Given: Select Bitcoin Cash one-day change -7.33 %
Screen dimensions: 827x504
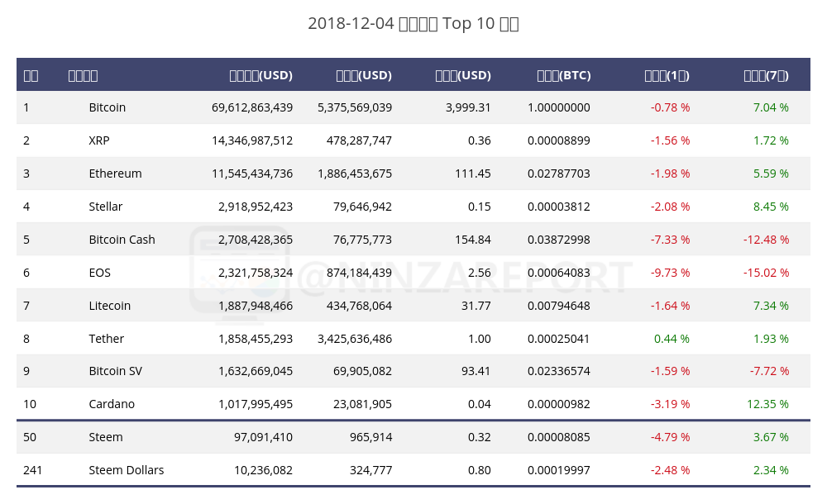Looking at the screenshot, I should [671, 240].
